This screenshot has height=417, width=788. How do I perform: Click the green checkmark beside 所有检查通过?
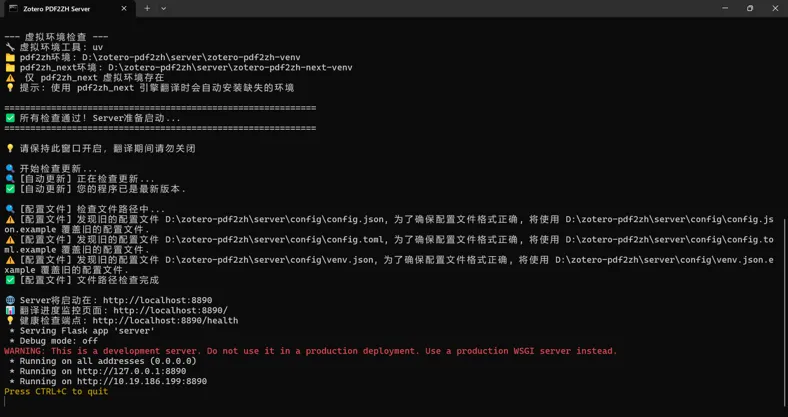coord(10,118)
